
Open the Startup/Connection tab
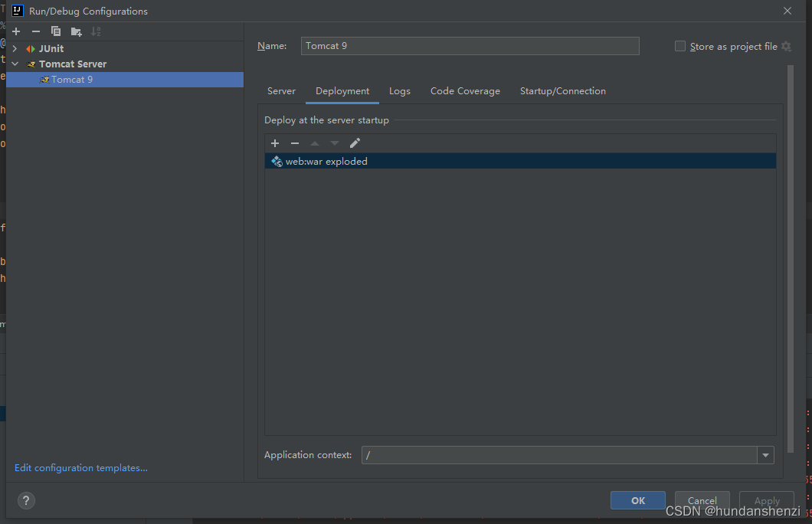[563, 91]
